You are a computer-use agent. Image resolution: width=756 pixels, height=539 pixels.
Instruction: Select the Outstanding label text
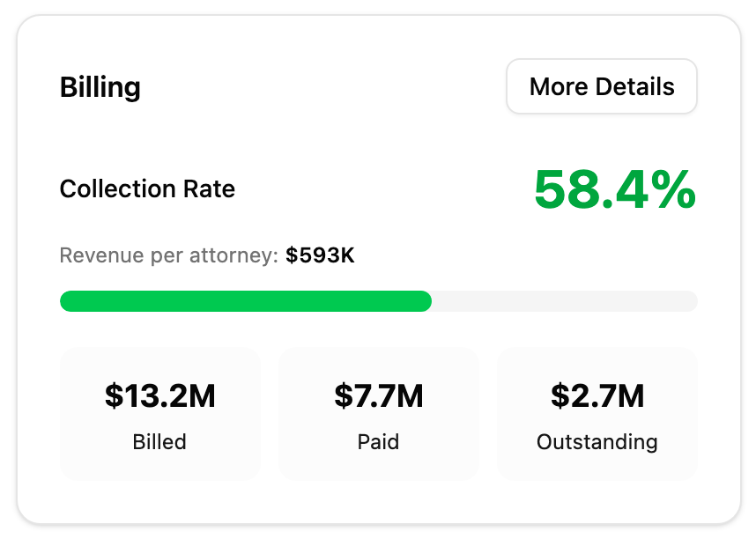[x=597, y=441]
